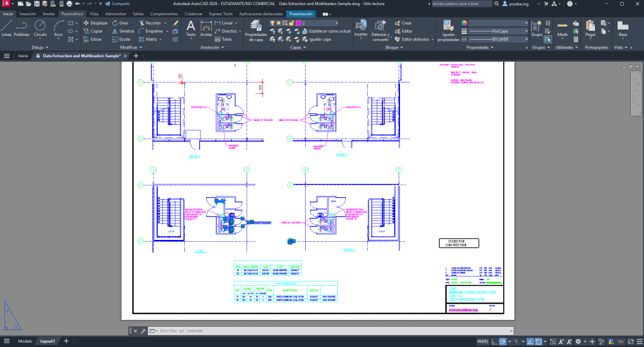Switch to the Layout1 tab
The height and width of the screenshot is (347, 644).
[48, 341]
